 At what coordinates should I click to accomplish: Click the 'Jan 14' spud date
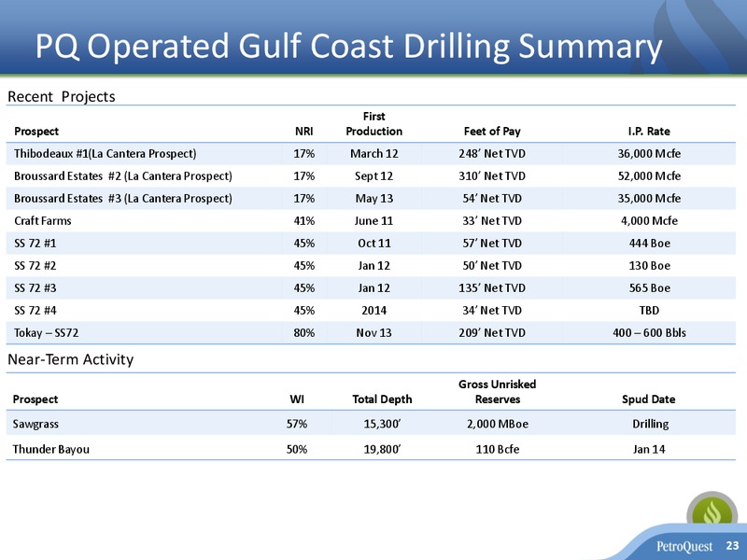click(648, 449)
